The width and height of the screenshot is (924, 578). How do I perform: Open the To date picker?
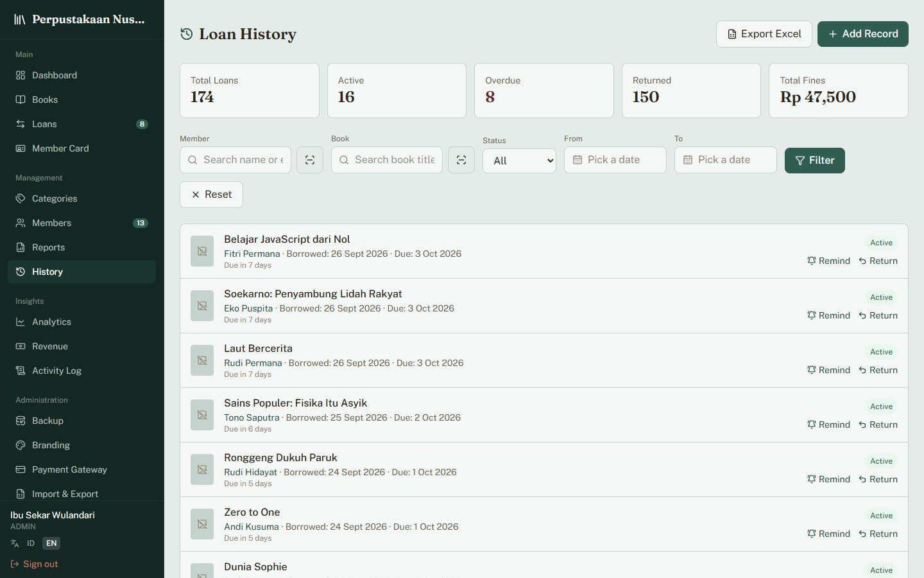[x=726, y=160]
